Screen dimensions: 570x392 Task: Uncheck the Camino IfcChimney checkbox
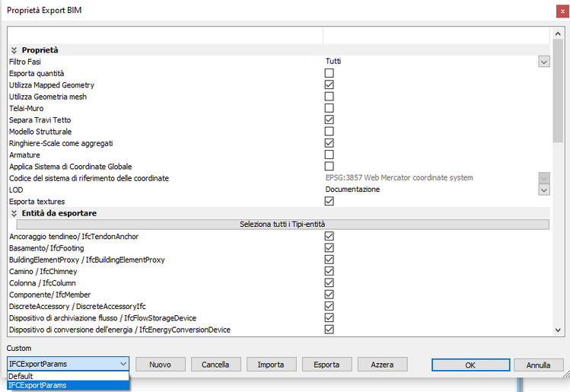point(329,271)
